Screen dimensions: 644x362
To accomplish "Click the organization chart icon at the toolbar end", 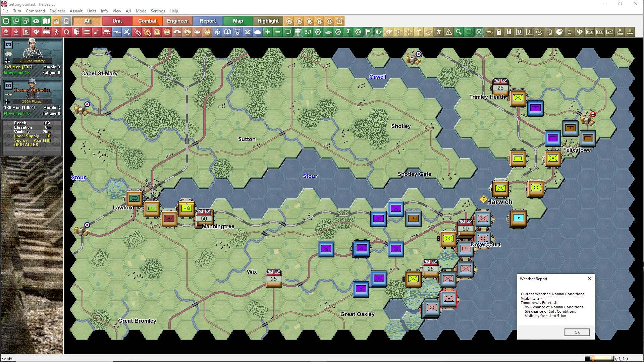I will pos(620,32).
